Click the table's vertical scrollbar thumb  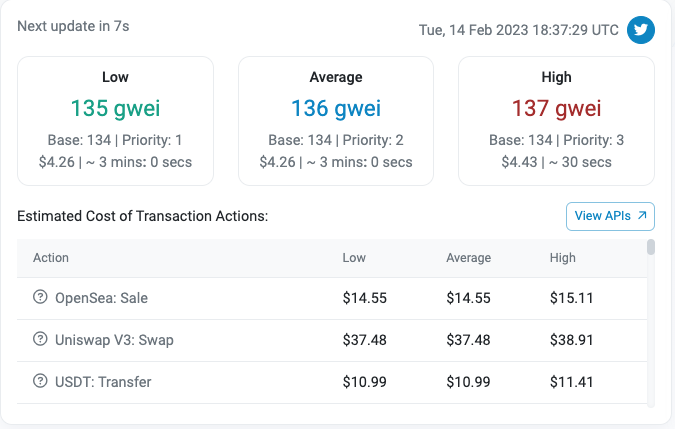click(651, 247)
